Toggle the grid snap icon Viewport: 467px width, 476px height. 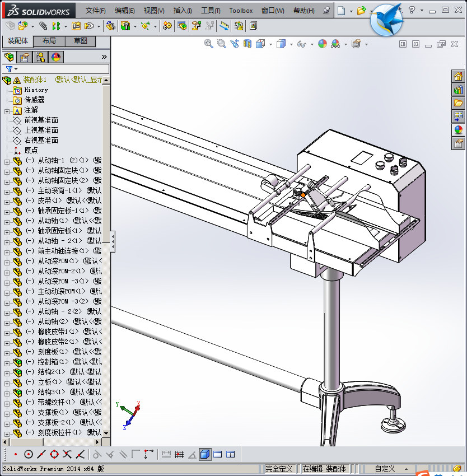[179, 455]
